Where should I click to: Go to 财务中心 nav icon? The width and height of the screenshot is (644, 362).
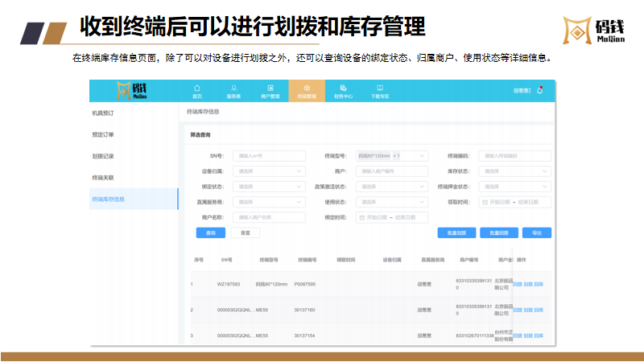343,90
